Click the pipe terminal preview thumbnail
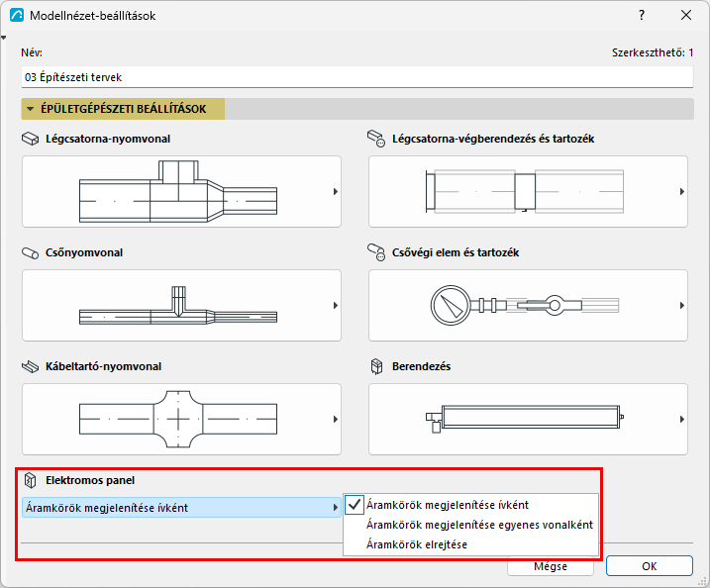This screenshot has width=710, height=588. pos(528,306)
